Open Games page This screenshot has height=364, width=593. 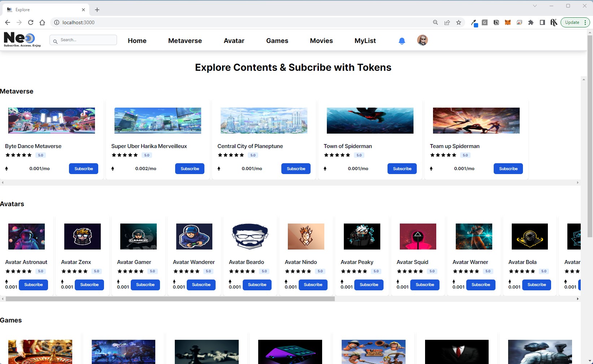point(277,41)
